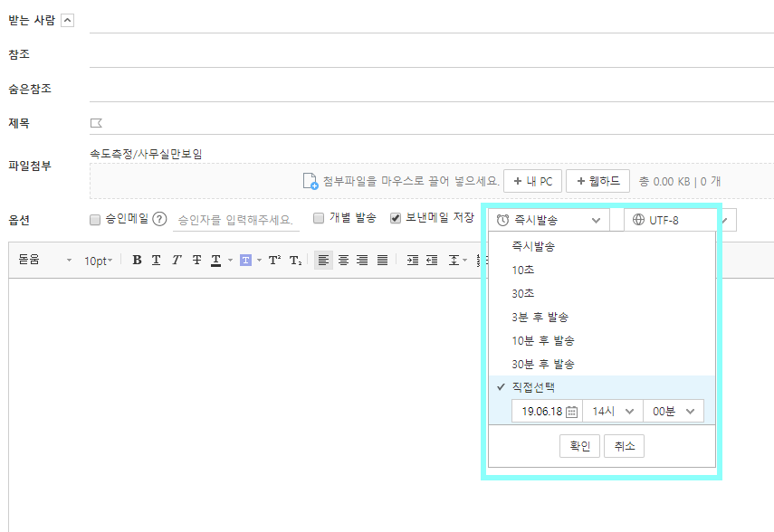Screen dimensions: 774x532
Task: Open the highlight color picker arrow
Action: (x=259, y=260)
